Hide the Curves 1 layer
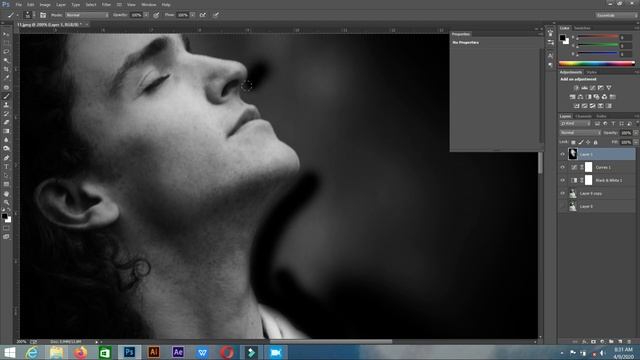 click(563, 167)
